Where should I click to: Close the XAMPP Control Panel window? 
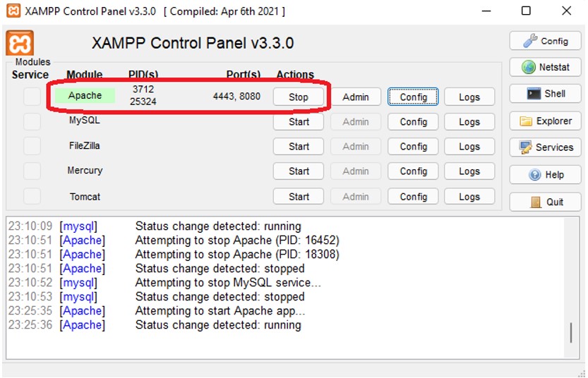point(567,11)
